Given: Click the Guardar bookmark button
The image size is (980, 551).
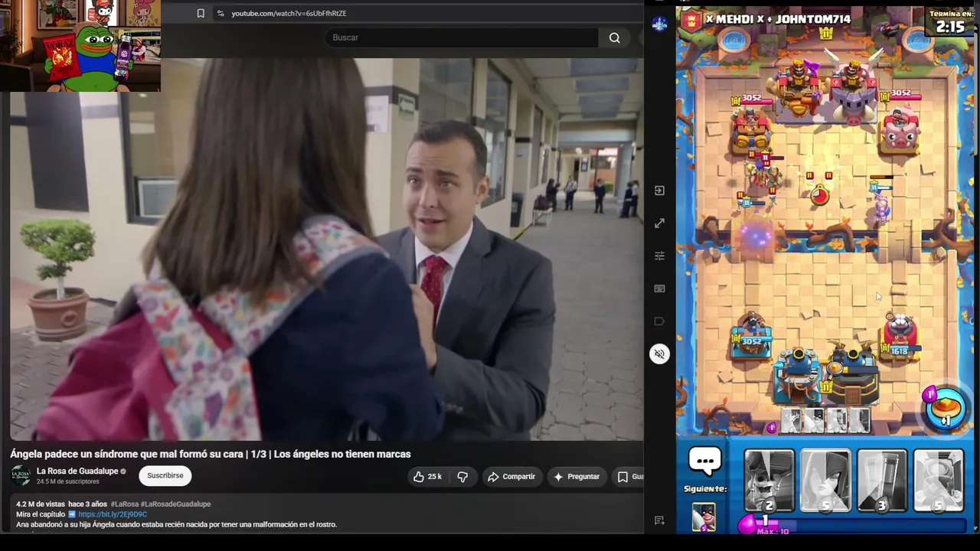Looking at the screenshot, I should pos(630,477).
